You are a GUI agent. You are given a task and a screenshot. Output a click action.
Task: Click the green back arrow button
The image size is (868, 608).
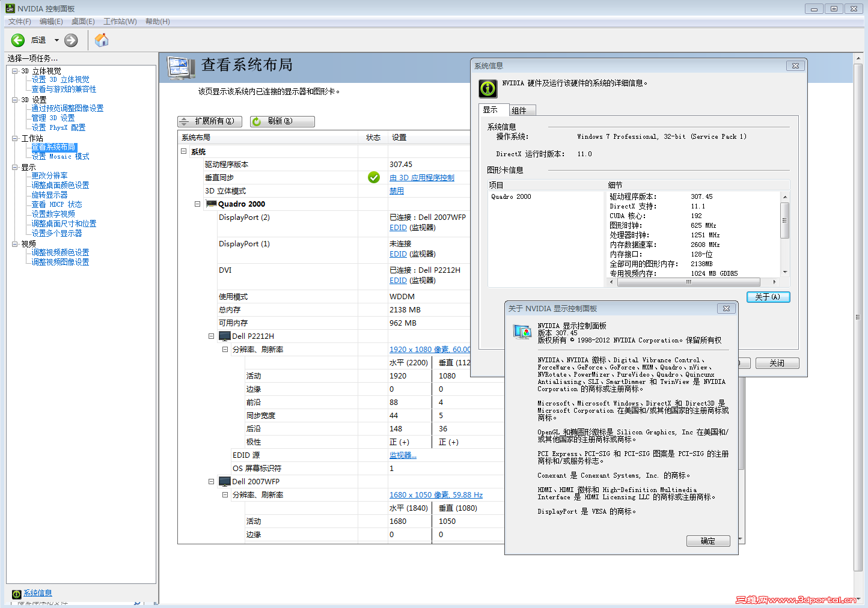tap(18, 40)
